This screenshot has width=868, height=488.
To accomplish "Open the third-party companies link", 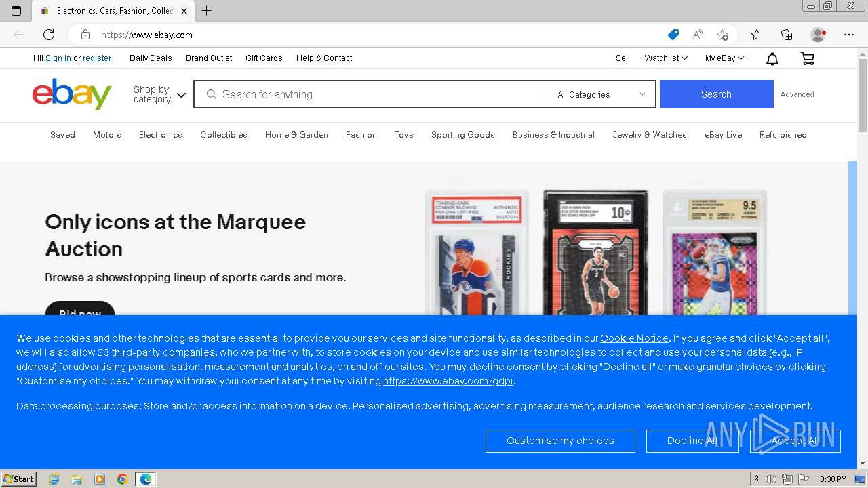I will 163,352.
